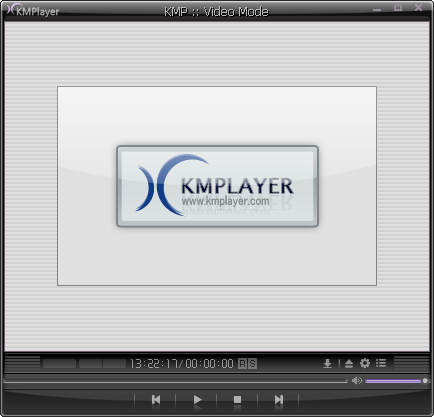The width and height of the screenshot is (434, 417).
Task: Skip to the next track
Action: click(x=279, y=399)
